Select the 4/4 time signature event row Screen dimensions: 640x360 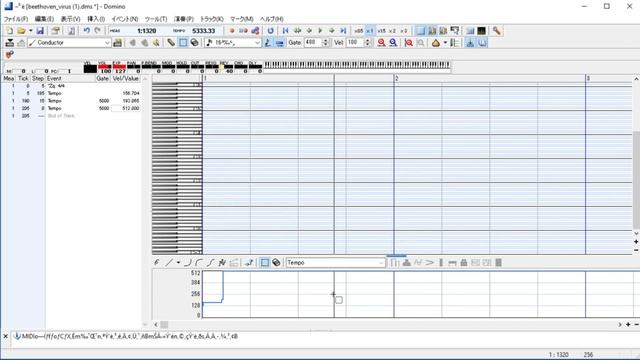click(73, 86)
